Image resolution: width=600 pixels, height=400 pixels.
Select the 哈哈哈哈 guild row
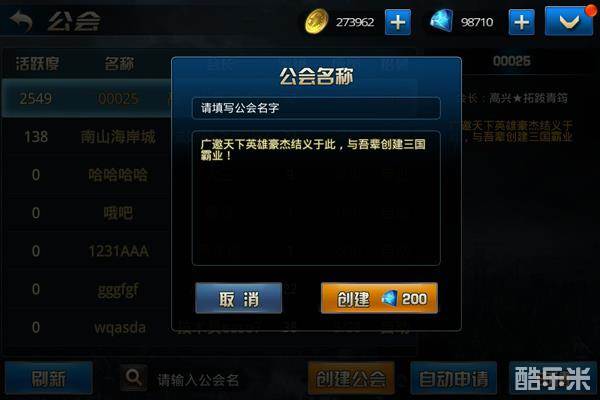click(87, 175)
